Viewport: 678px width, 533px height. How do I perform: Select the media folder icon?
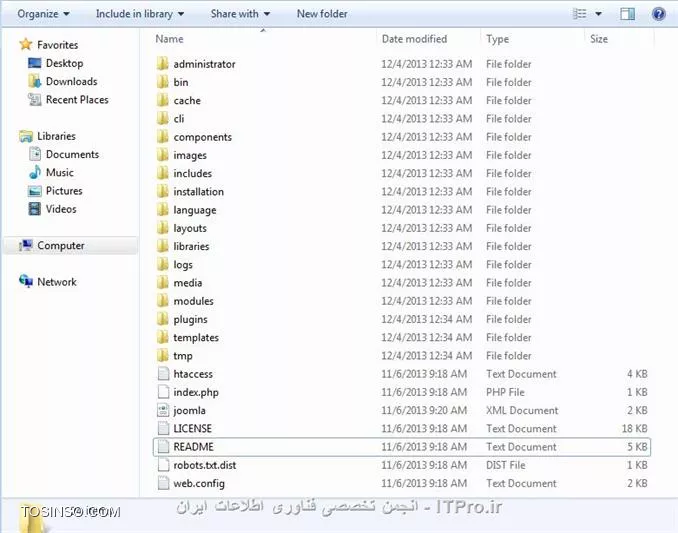coord(163,283)
